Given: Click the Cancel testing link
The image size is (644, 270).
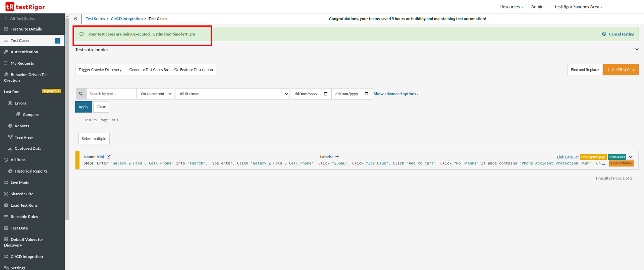Looking at the screenshot, I should pos(618,34).
